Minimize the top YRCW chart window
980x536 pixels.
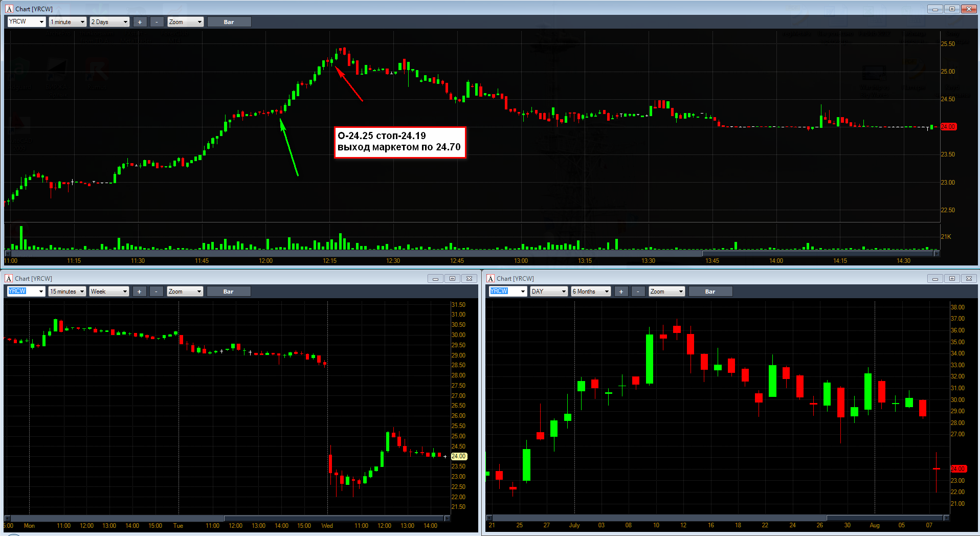[935, 9]
